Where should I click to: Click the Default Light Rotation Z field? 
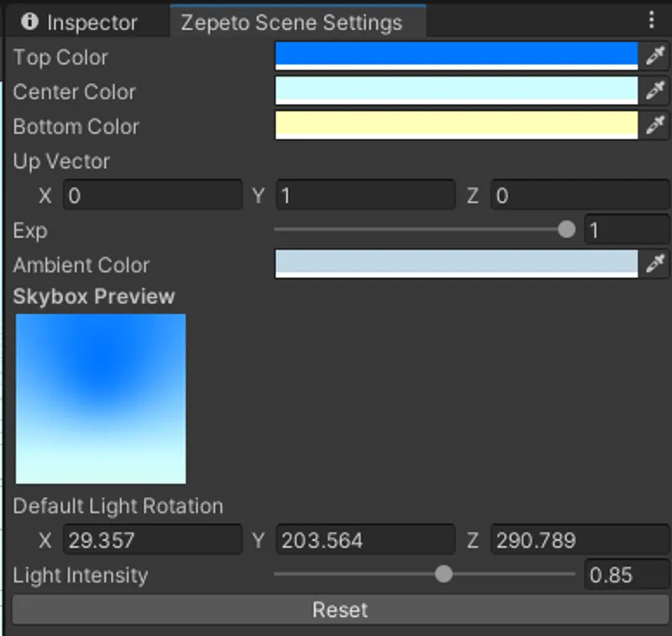pos(580,540)
